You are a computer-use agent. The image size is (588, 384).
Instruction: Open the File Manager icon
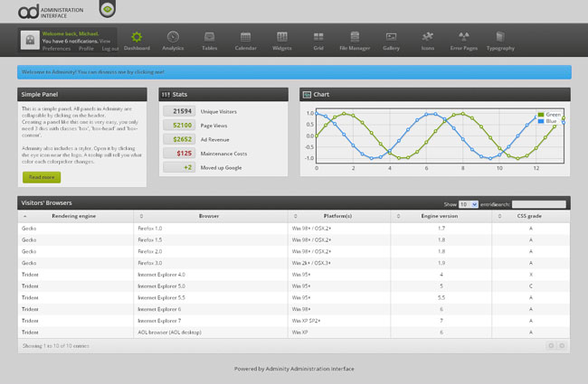(x=355, y=37)
